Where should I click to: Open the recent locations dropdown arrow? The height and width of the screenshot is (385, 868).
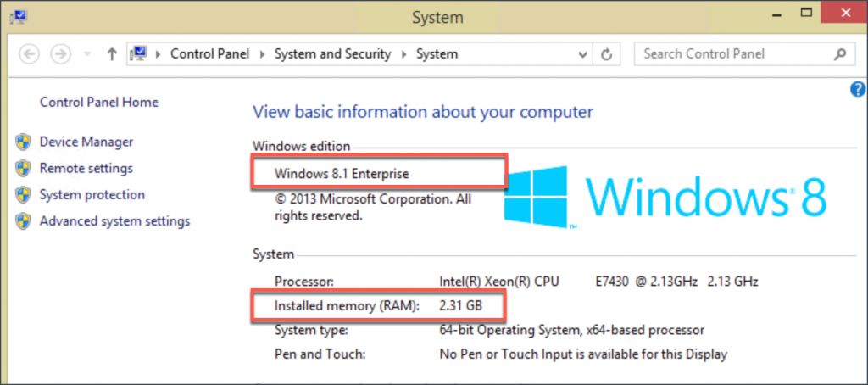pos(86,55)
